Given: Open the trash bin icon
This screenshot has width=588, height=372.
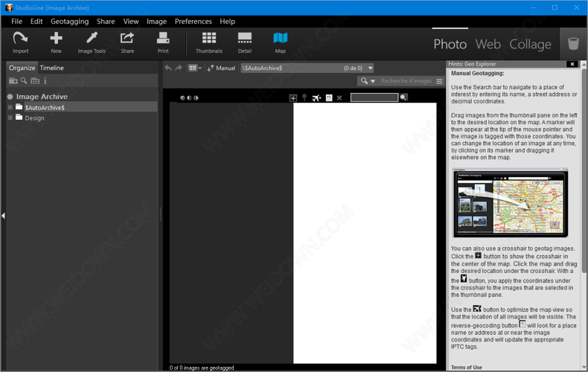Looking at the screenshot, I should point(573,43).
